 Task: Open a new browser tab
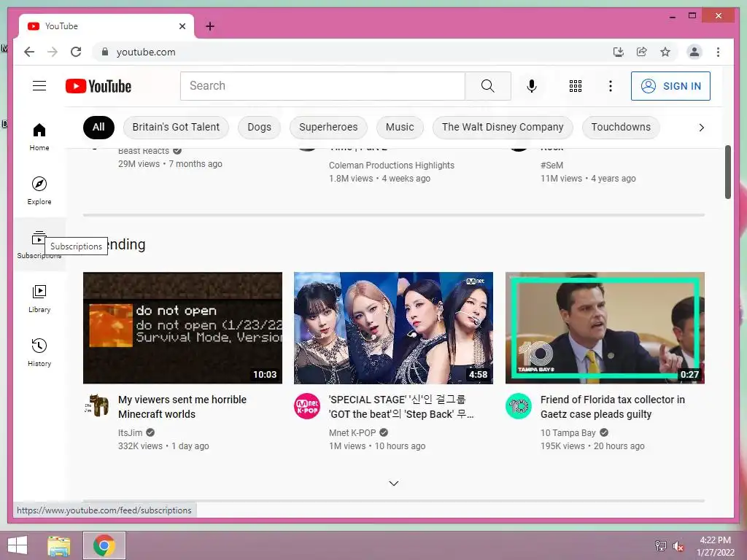210,26
